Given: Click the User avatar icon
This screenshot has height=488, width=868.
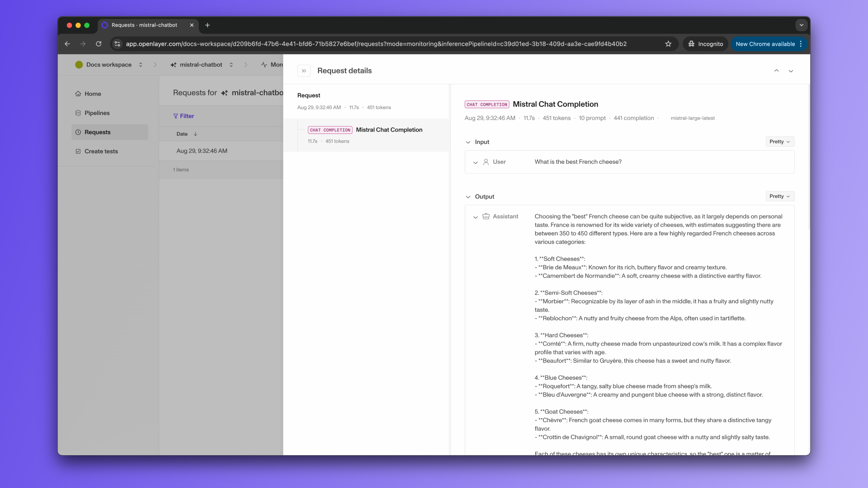Looking at the screenshot, I should coord(486,162).
